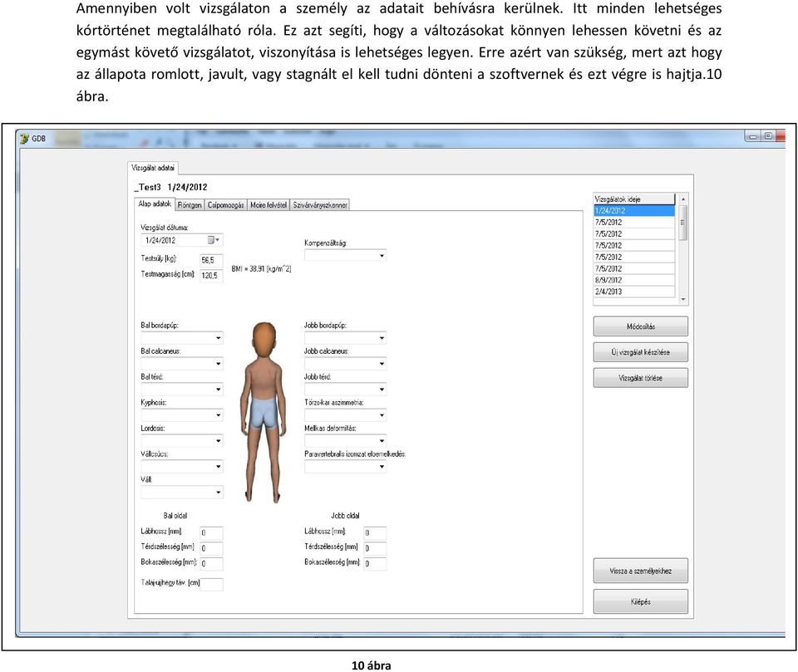Click the BMI = 38,91 value text
Screen dimensions: 798x672
point(261,268)
